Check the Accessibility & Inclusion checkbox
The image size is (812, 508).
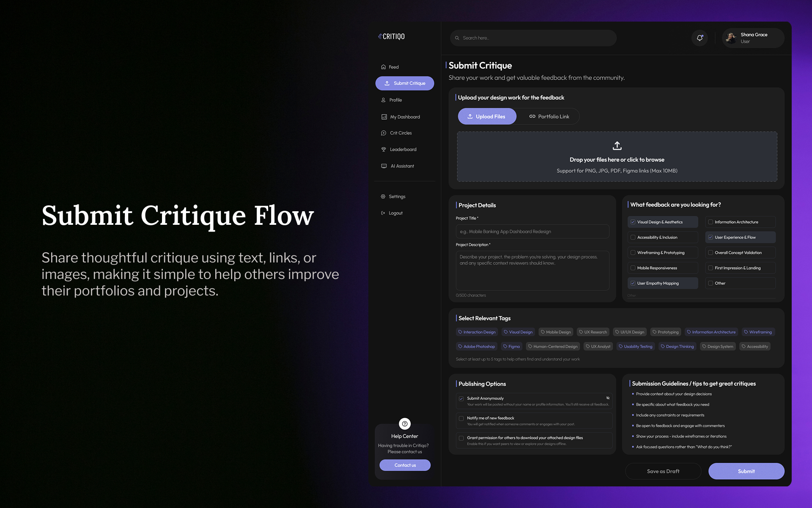click(633, 237)
